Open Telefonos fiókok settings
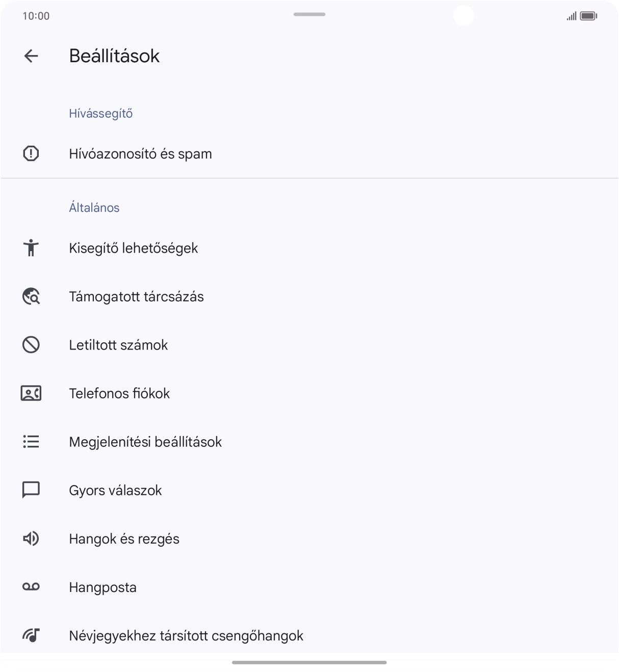The image size is (619, 672). (119, 393)
